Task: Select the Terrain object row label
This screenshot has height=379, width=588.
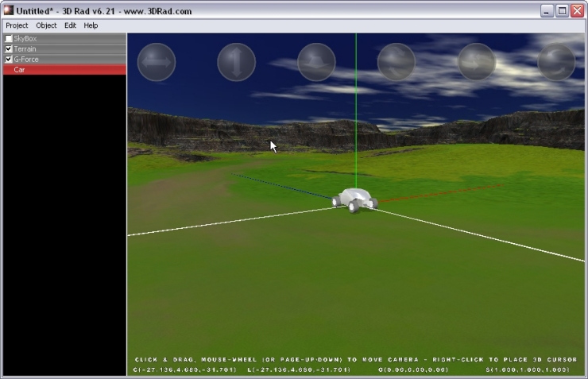Action: (25, 48)
